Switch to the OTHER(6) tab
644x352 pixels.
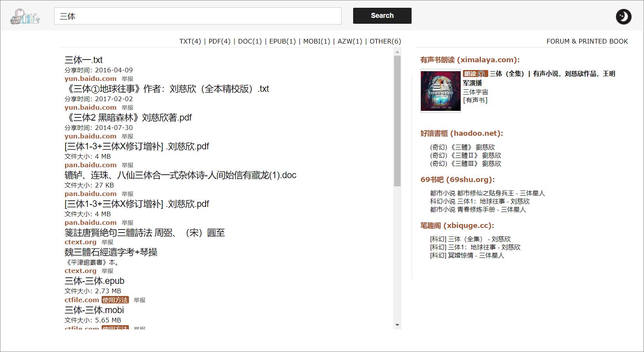pyautogui.click(x=385, y=41)
